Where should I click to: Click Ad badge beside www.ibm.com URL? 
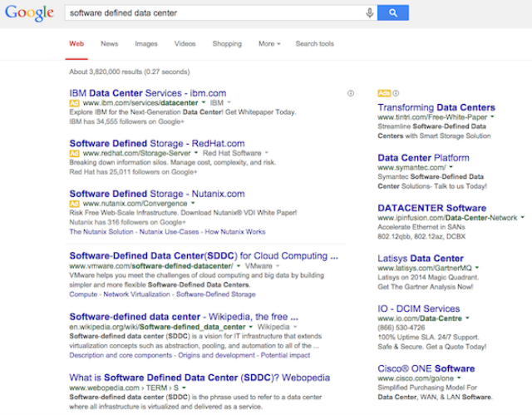coord(74,103)
